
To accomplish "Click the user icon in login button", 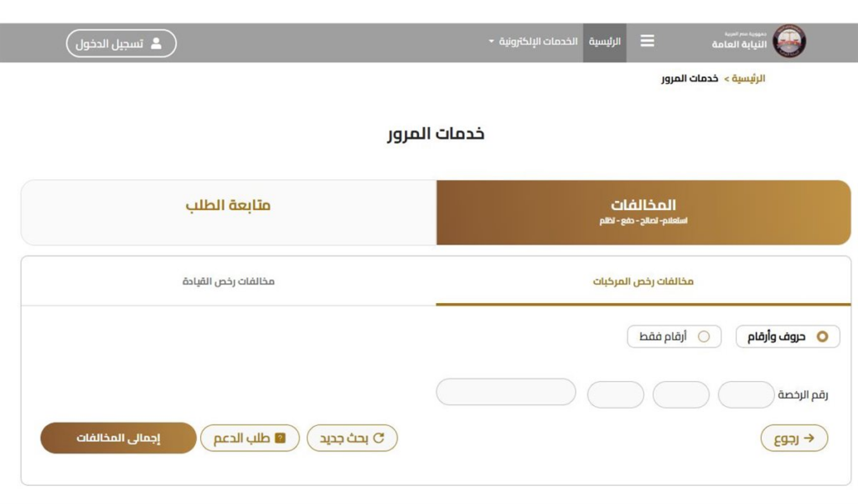I will (x=156, y=44).
